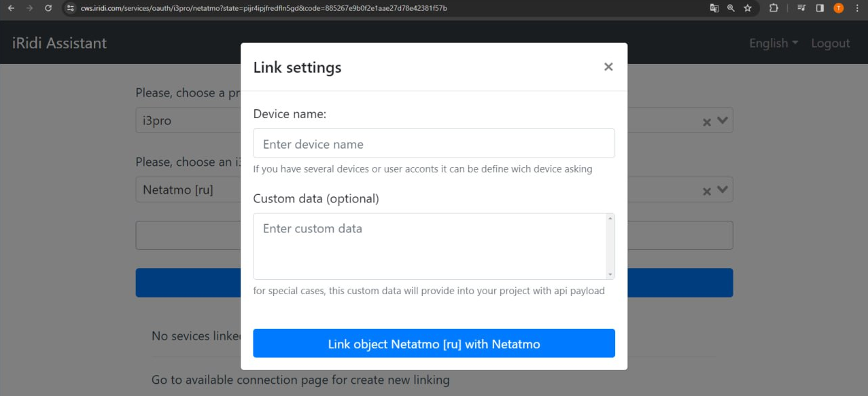Expand the i3pro project dropdown arrow
The width and height of the screenshot is (868, 396).
723,121
